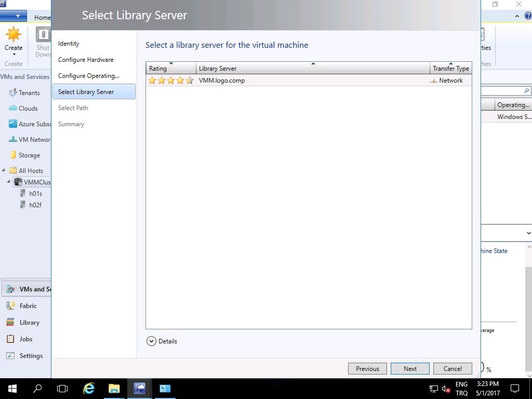532x399 pixels.
Task: Click the Next button
Action: click(410, 368)
